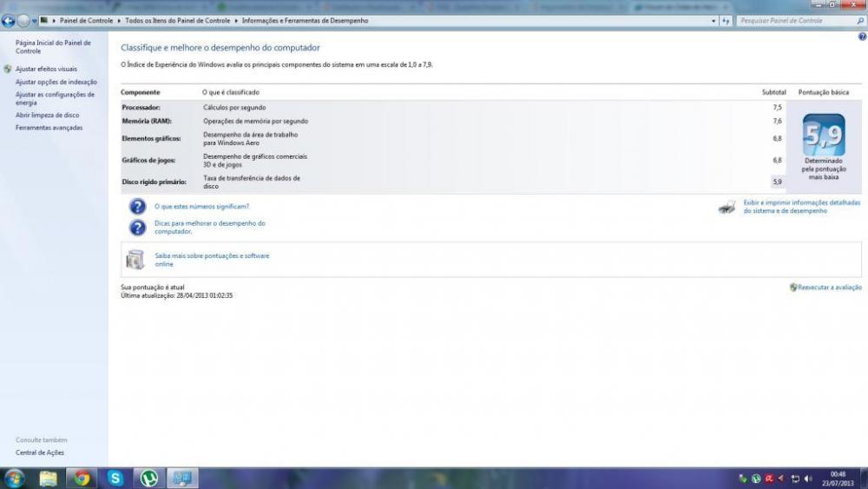Click the printer icon for detailed information

727,207
